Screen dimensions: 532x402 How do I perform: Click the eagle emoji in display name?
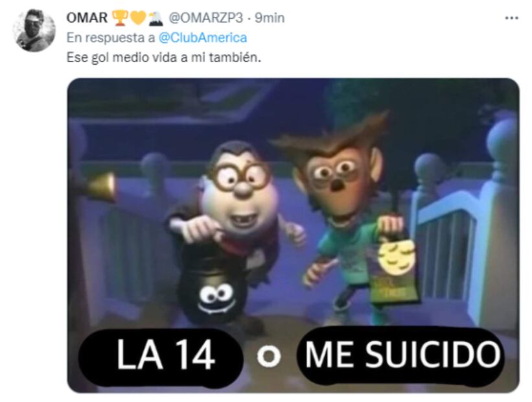click(156, 18)
